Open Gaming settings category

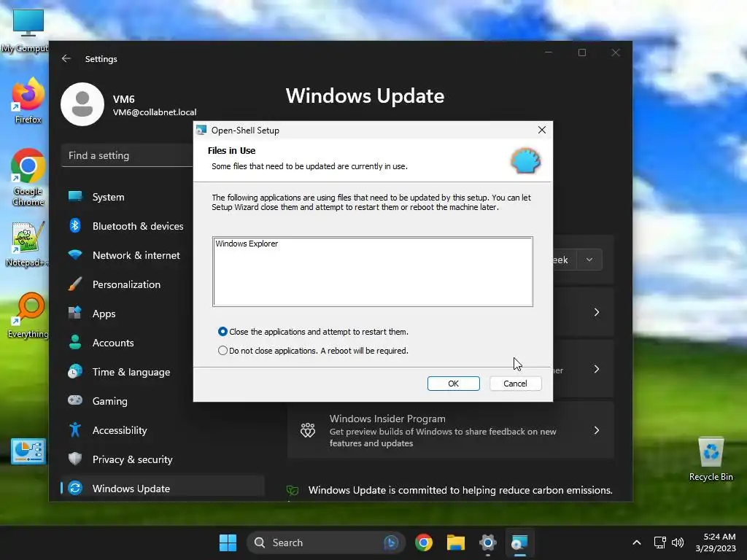coord(162,401)
